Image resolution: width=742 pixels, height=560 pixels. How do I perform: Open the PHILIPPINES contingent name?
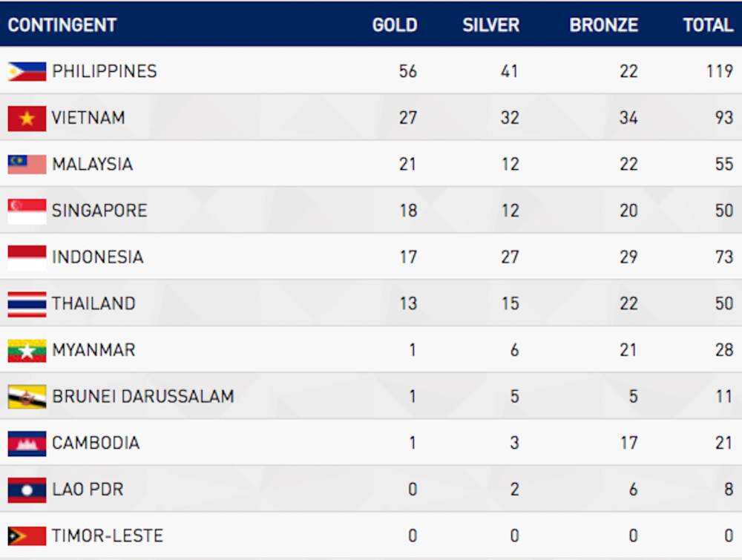(x=104, y=71)
